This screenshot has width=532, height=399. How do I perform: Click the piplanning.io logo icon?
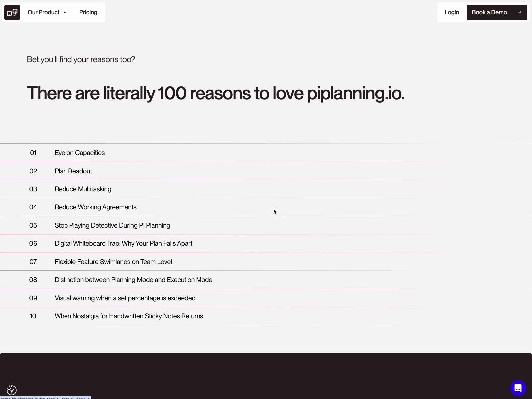[12, 13]
